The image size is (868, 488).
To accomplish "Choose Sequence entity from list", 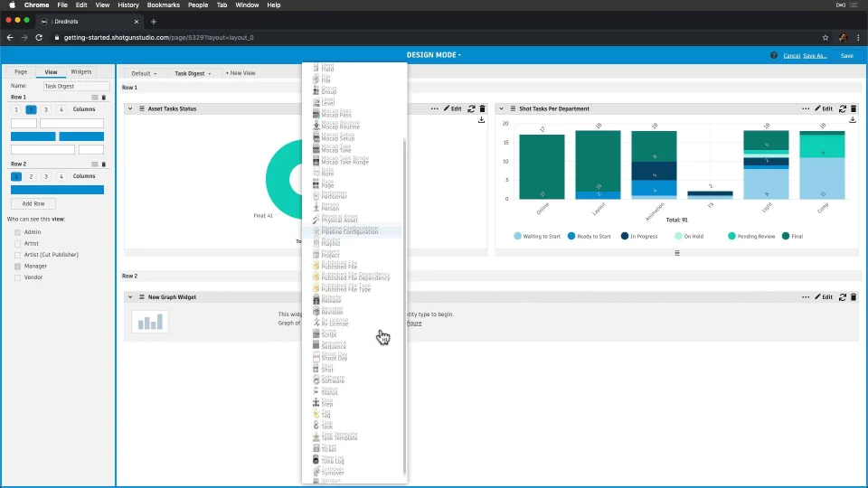I will 333,346.
